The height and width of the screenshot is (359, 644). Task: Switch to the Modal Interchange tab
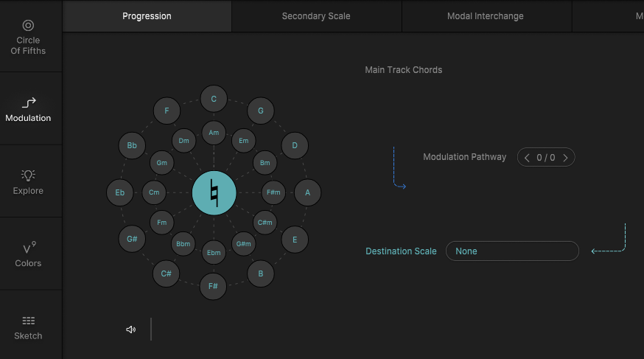[486, 16]
